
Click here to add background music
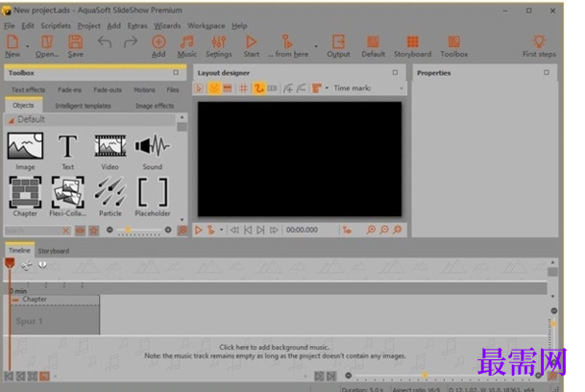point(274,347)
